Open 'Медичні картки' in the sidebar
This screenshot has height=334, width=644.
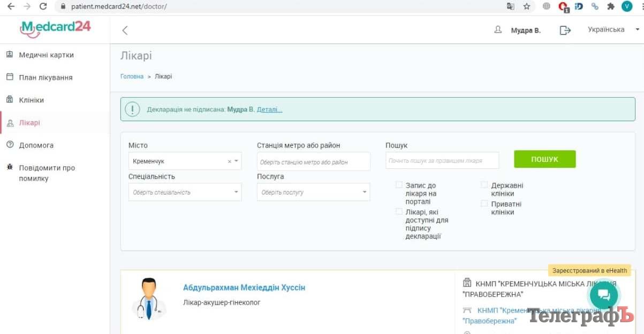pos(46,55)
